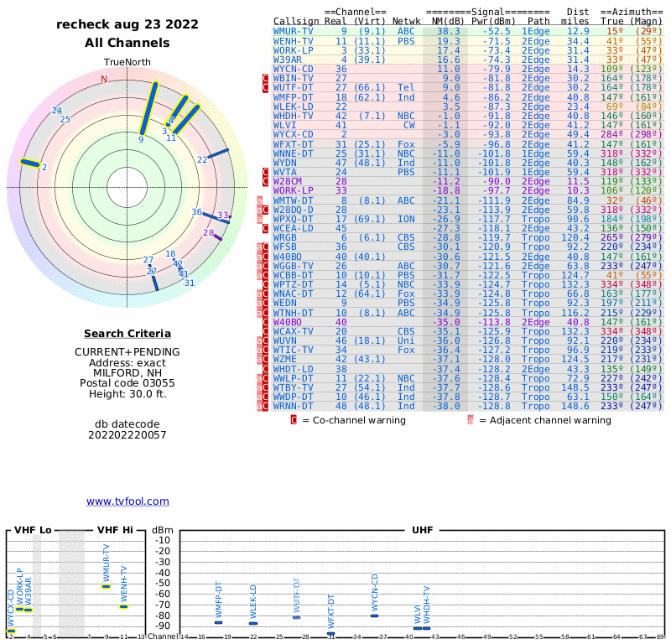
Task: Click the Callsign column header
Action: (296, 21)
